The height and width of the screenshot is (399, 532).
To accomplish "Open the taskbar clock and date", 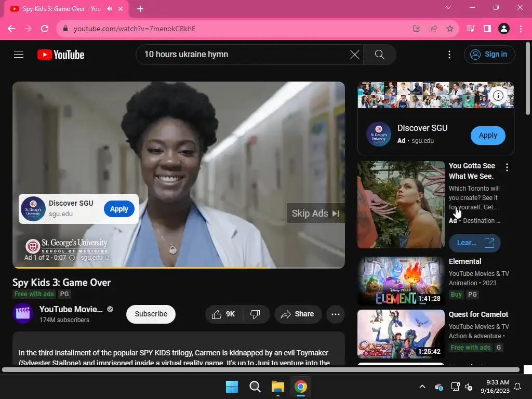I will (x=495, y=387).
